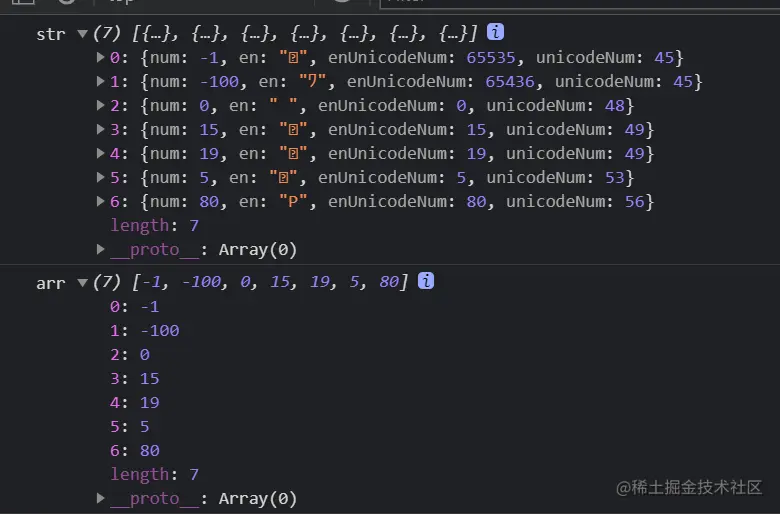Viewport: 780px width, 514px height.
Task: Click arr entry '1: -100'
Action: pyautogui.click(x=144, y=330)
